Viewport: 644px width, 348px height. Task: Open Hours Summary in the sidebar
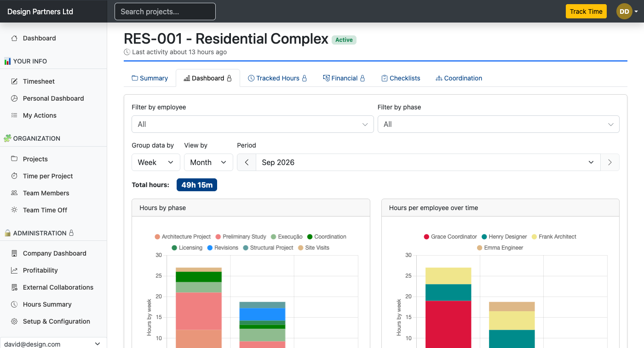point(53,304)
